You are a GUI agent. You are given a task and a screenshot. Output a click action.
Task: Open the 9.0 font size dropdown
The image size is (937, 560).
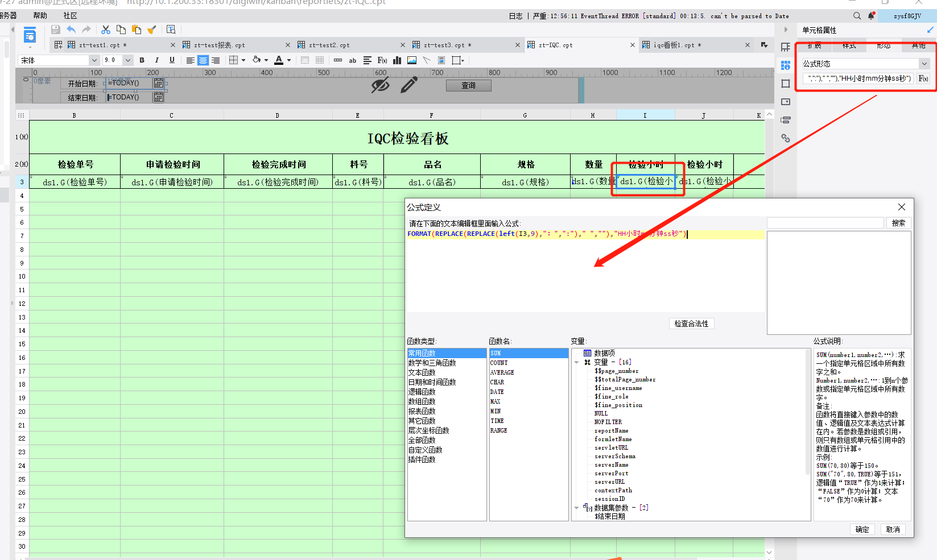[128, 60]
